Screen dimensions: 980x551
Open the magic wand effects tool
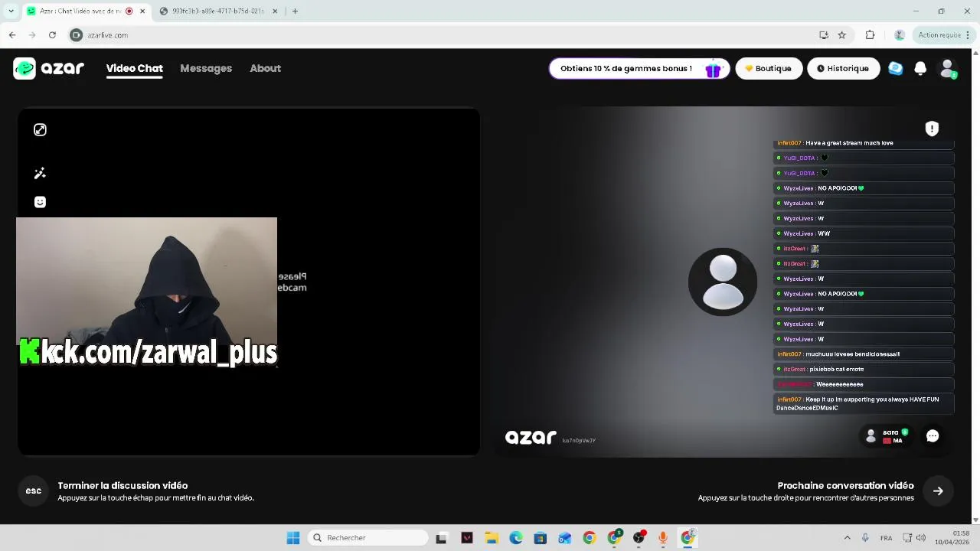pos(40,174)
